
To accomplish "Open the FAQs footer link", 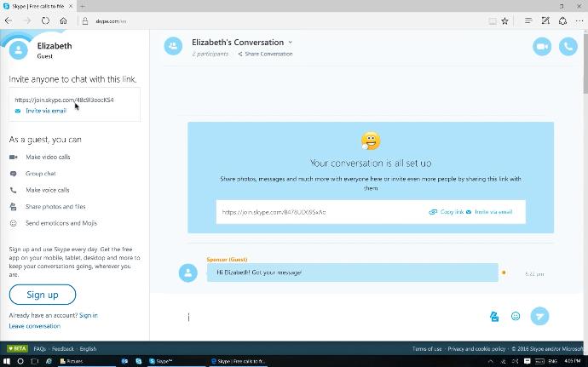I will [x=40, y=348].
